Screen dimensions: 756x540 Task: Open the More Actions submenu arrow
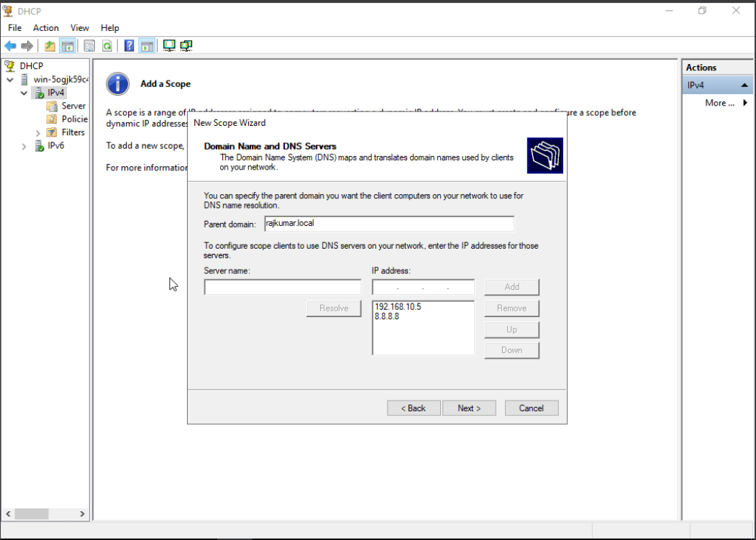point(745,103)
